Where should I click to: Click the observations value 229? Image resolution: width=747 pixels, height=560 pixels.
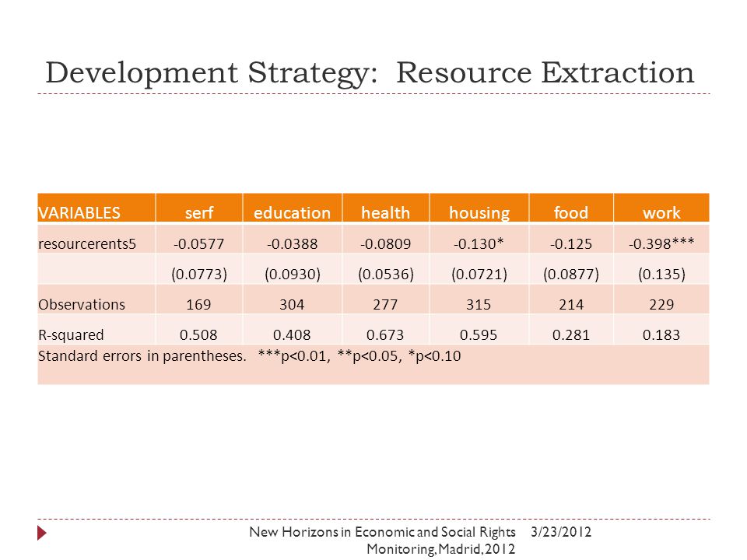[x=661, y=304]
